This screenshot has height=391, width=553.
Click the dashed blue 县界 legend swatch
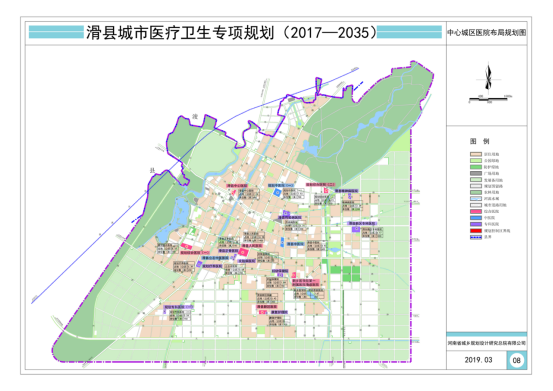pos(476,237)
